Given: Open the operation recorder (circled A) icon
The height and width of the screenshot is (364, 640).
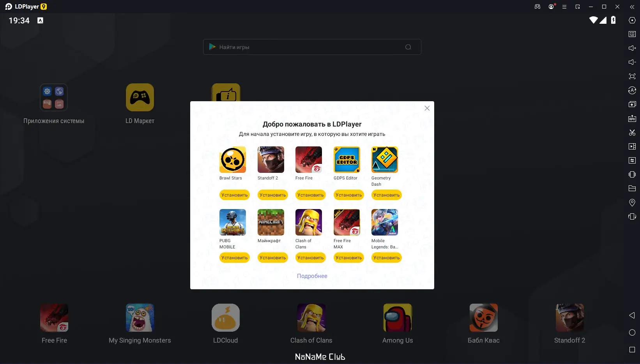Looking at the screenshot, I should pos(632,90).
